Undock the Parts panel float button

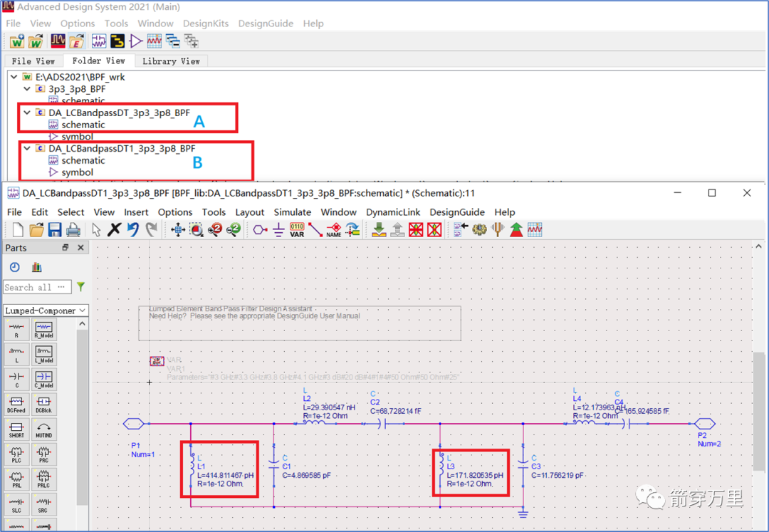pos(66,248)
